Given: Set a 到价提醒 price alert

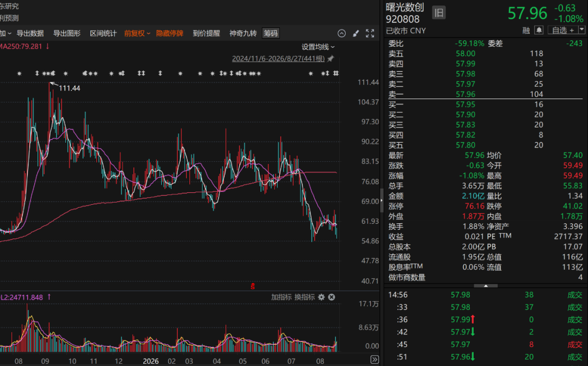Looking at the screenshot, I should click(206, 33).
